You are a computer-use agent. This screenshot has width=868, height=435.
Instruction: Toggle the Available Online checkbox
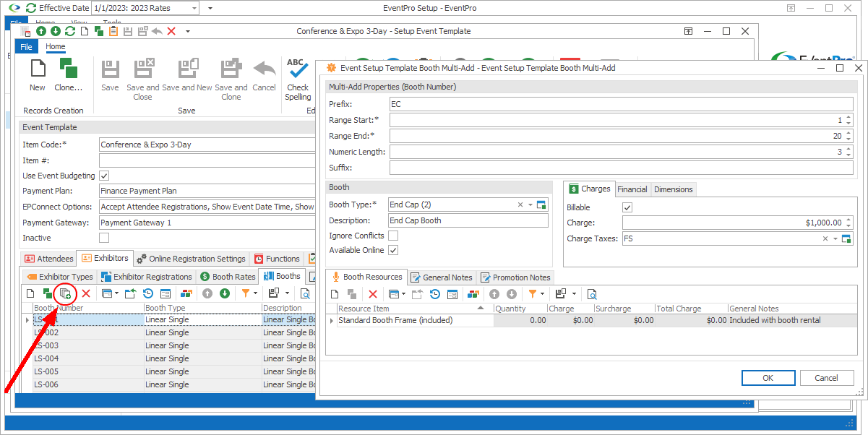pyautogui.click(x=393, y=250)
